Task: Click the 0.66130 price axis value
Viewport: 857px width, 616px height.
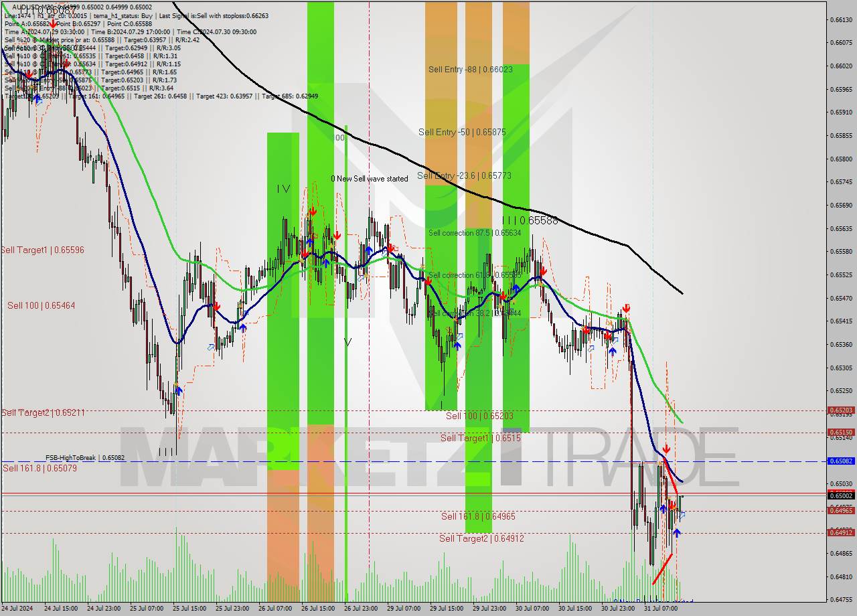Action: (841, 19)
